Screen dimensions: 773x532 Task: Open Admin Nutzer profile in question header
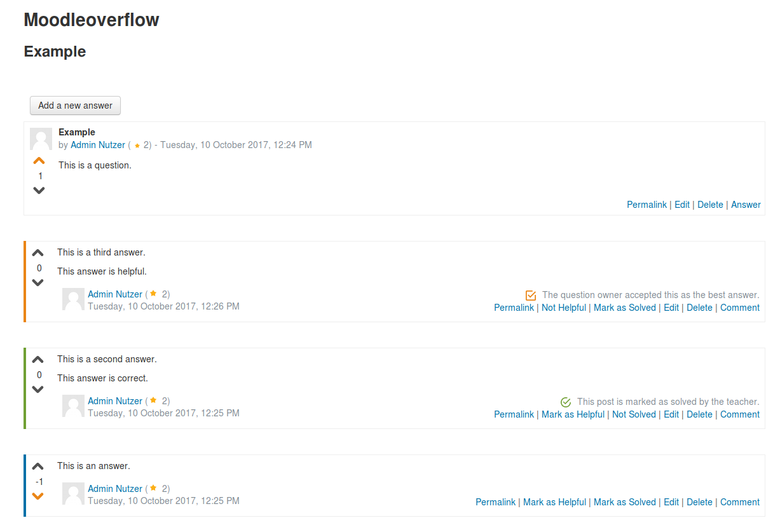pyautogui.click(x=98, y=145)
